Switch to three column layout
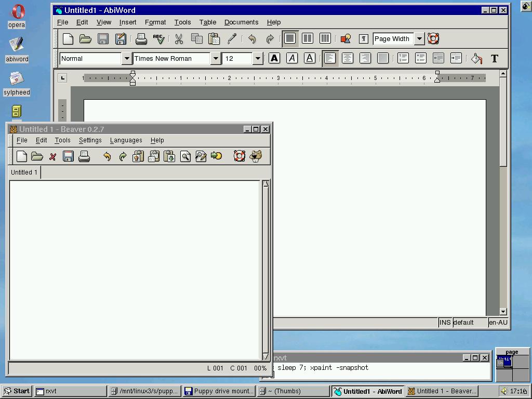Image resolution: width=532 pixels, height=399 pixels. point(325,38)
